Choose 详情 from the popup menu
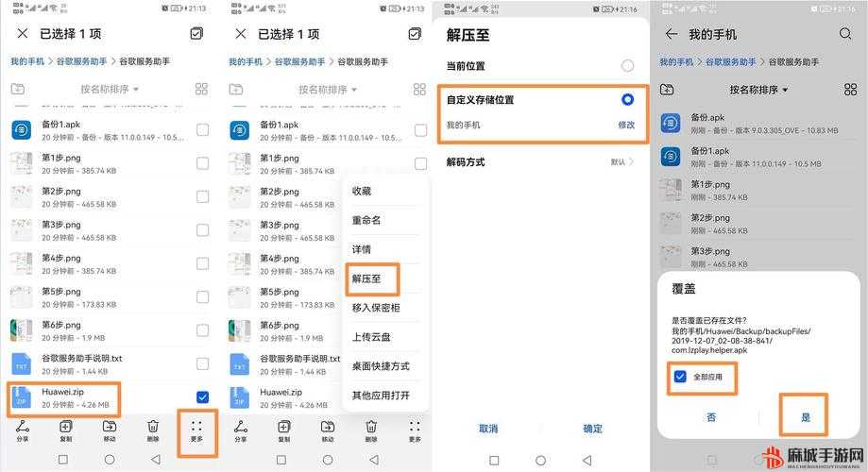The width and height of the screenshot is (868, 472). click(362, 249)
